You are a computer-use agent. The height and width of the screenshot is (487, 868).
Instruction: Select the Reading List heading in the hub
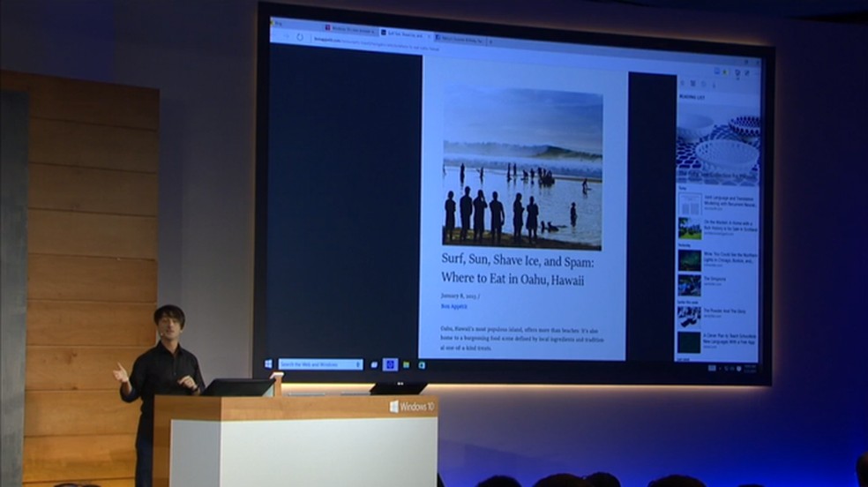692,97
